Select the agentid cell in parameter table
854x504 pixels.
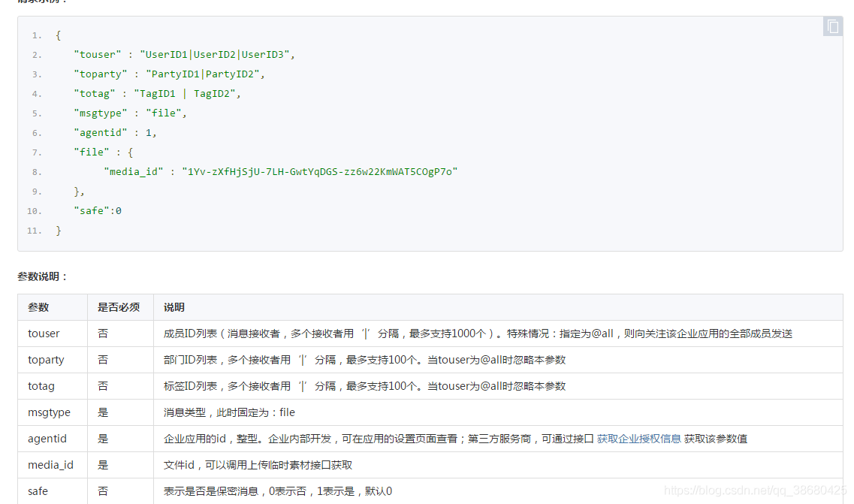point(47,439)
